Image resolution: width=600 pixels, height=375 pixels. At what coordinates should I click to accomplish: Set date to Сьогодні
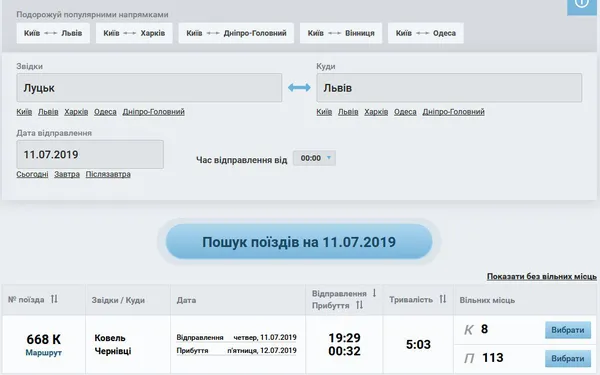click(x=32, y=174)
